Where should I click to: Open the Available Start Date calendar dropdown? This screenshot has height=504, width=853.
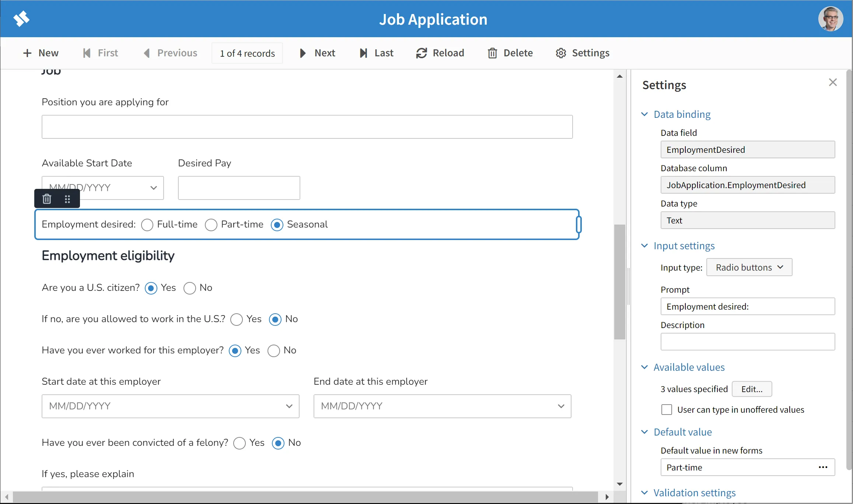click(x=154, y=188)
